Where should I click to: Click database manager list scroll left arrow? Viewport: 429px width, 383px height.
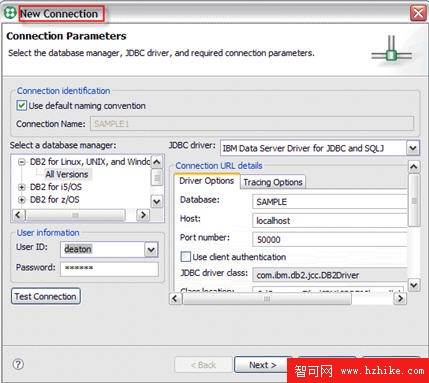tap(18, 215)
